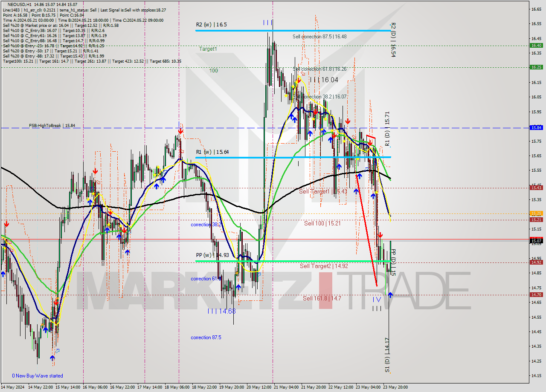Click the 'FSB-HighToBreak | 15.84' label
The image size is (546, 392).
pos(52,126)
